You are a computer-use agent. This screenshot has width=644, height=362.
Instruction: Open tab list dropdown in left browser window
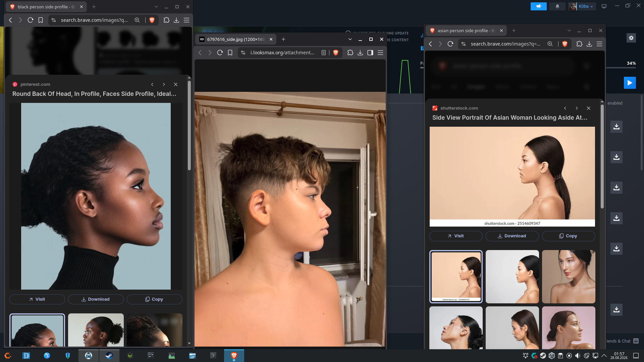(156, 7)
